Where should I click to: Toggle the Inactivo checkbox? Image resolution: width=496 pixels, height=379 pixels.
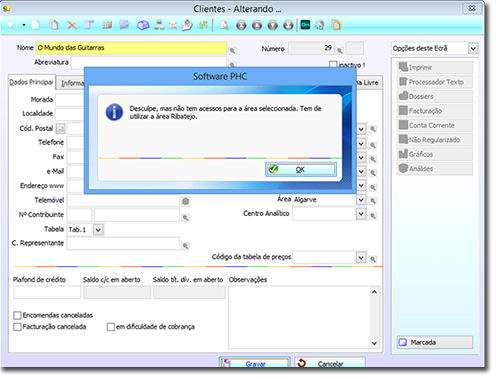(x=333, y=64)
